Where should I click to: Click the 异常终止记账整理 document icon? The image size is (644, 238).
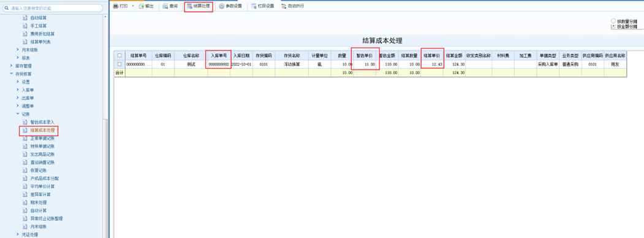(25, 218)
